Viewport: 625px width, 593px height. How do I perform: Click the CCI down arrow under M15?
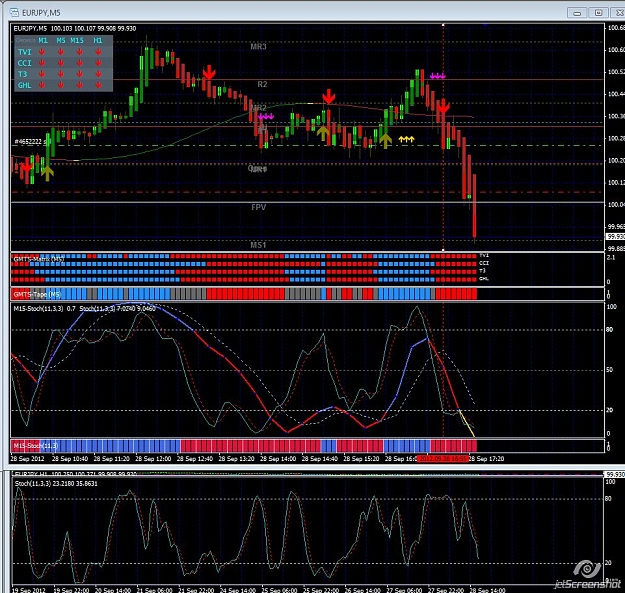click(x=79, y=63)
